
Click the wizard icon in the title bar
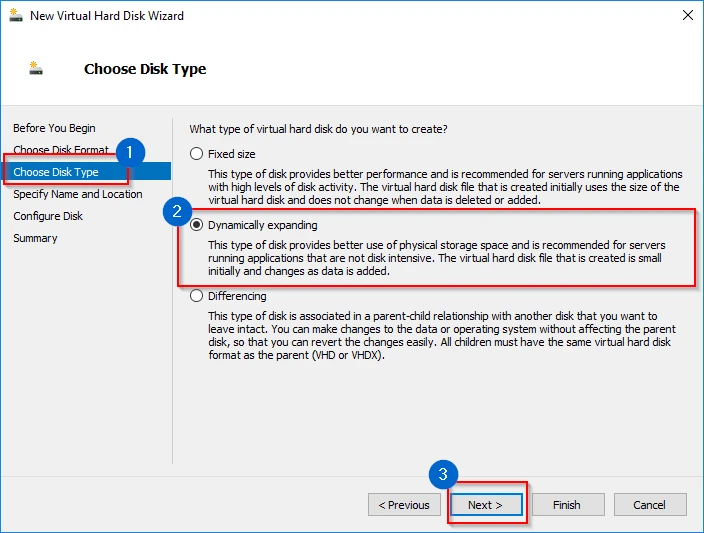pos(14,16)
